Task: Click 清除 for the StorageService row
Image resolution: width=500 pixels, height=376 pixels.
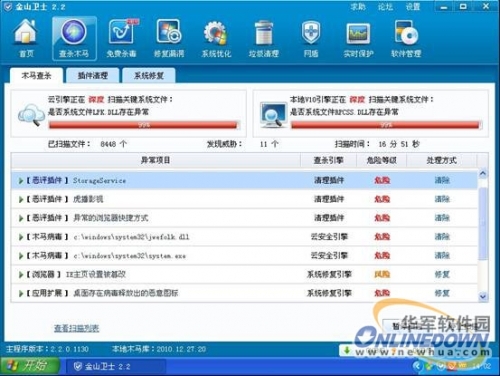Action: click(442, 180)
